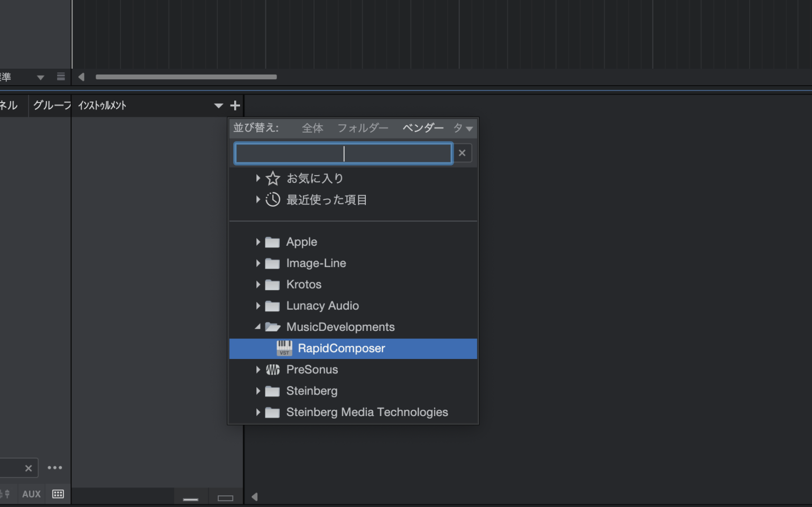Click the channel faders icon in the bottom bar
Screen dimensions: 812x507
5,494
